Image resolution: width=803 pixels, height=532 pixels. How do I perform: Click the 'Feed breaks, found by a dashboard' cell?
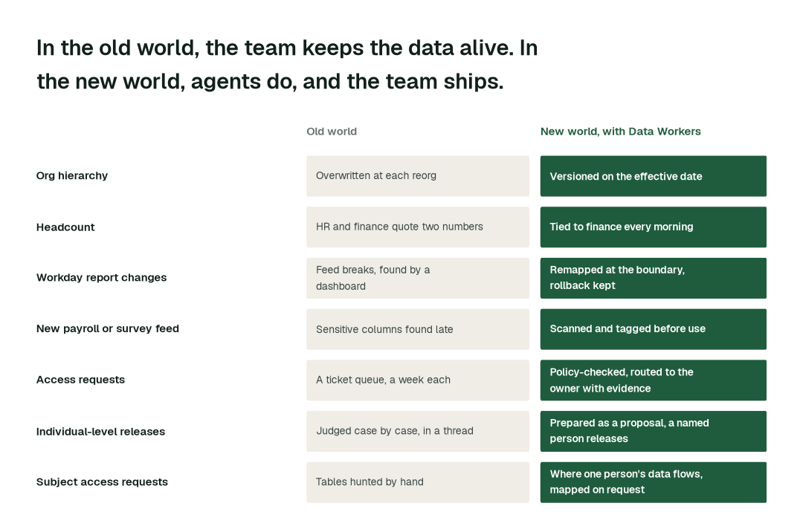pos(417,279)
